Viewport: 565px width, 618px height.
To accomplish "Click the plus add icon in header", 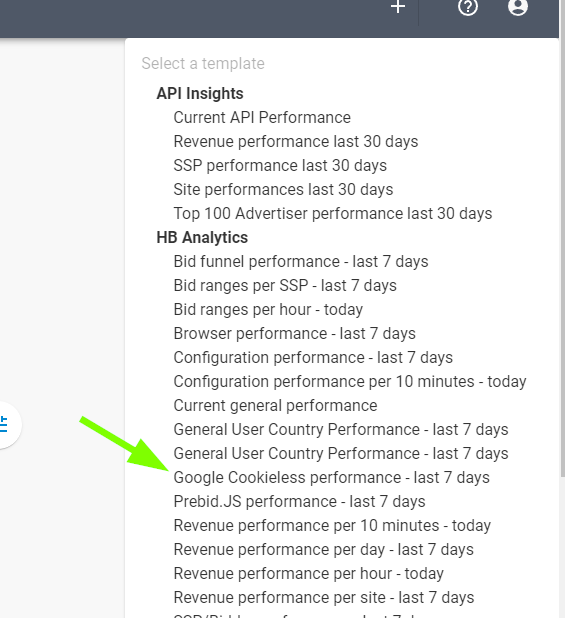I will (398, 6).
